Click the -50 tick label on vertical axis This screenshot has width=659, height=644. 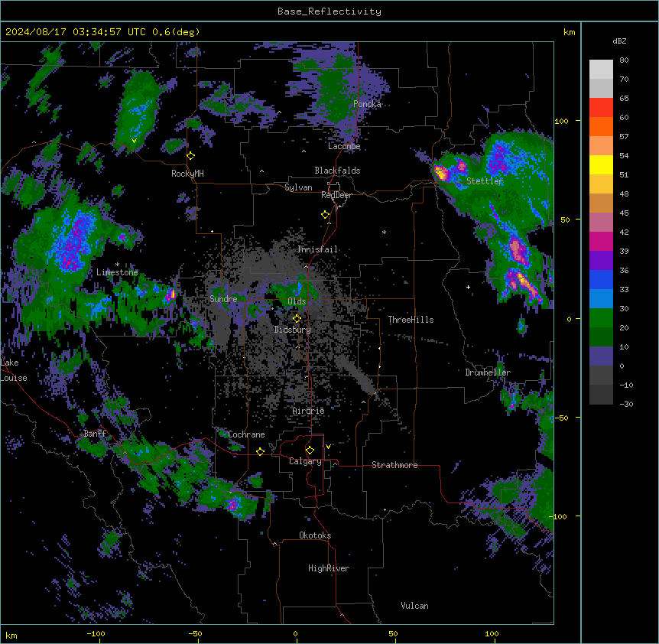tap(561, 418)
